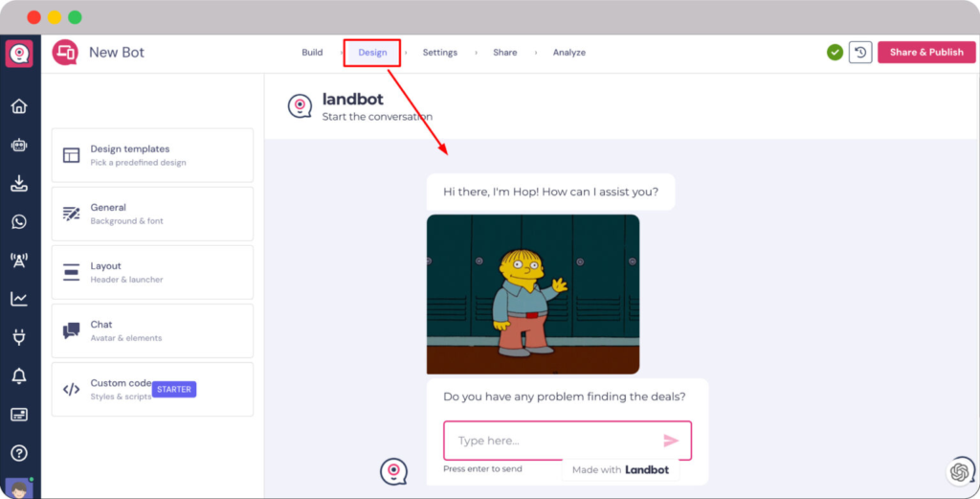Open the billing card icon in sidebar
980x499 pixels.
coord(19,415)
